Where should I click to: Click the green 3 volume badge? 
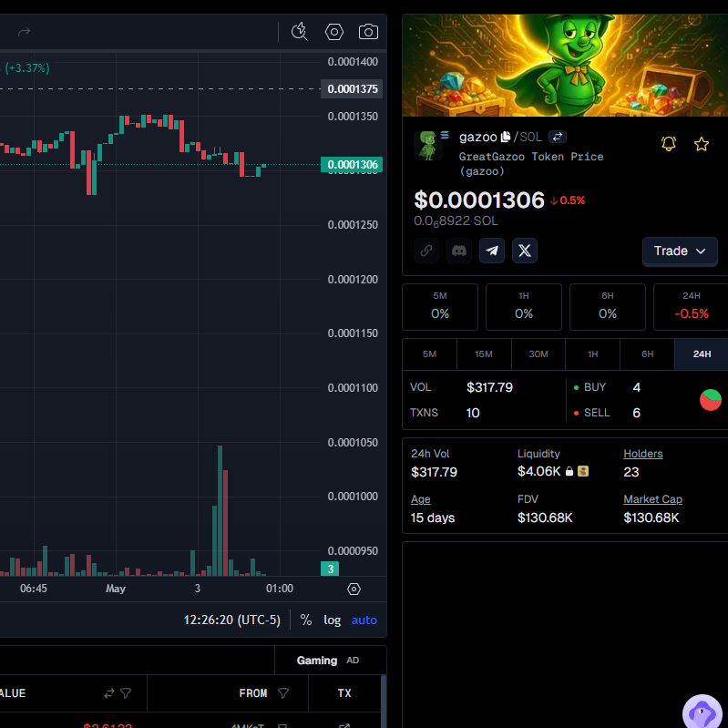(x=330, y=569)
